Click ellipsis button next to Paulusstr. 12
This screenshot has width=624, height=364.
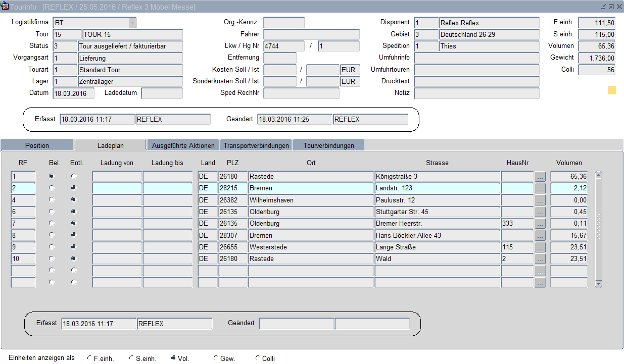pyautogui.click(x=540, y=200)
